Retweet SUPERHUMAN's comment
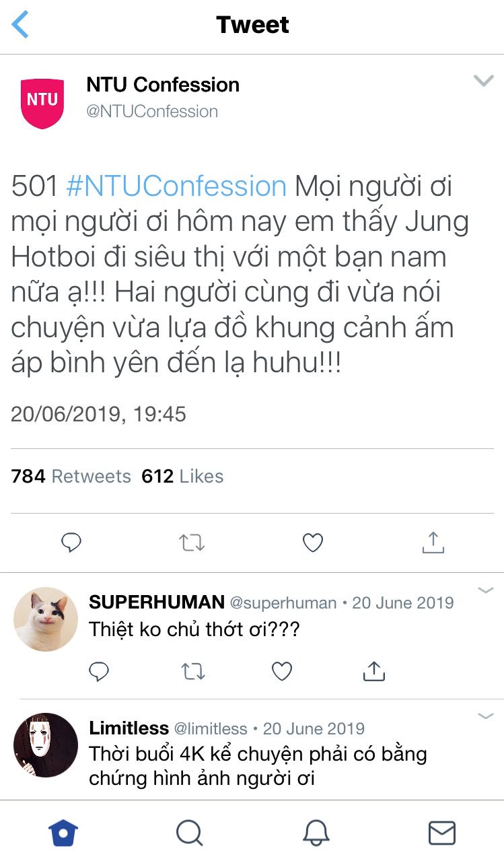The height and width of the screenshot is (865, 504). [x=194, y=671]
